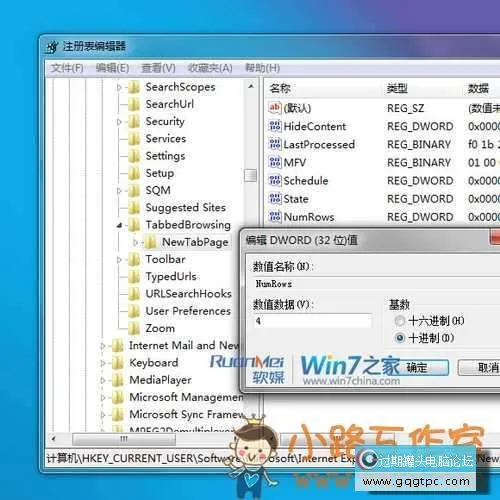Click the tree scrollbar up arrow
The height and width of the screenshot is (500, 500).
coord(251,87)
